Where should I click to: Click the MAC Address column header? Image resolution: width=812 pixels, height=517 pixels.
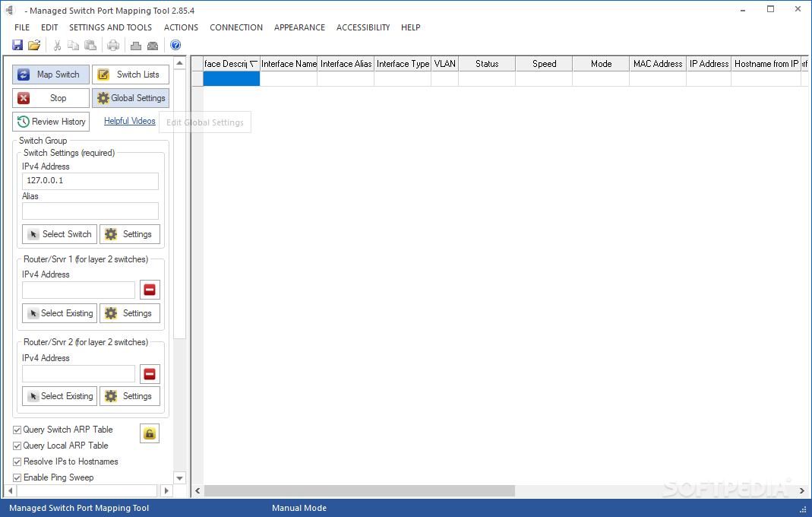658,64
